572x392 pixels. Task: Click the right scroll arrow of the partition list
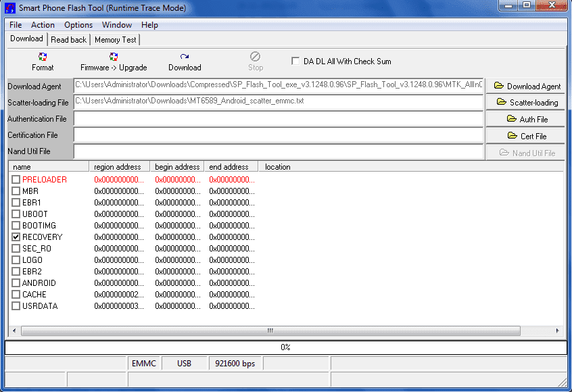[557, 330]
